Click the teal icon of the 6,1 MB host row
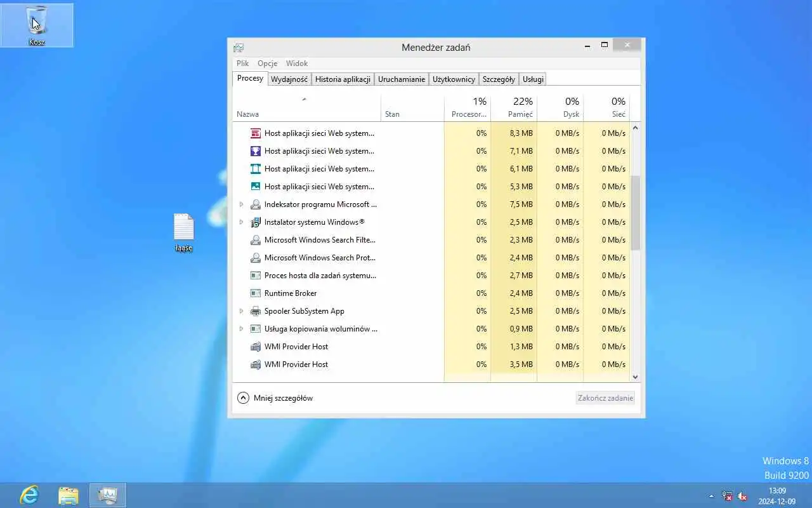The image size is (812, 508). [x=256, y=169]
